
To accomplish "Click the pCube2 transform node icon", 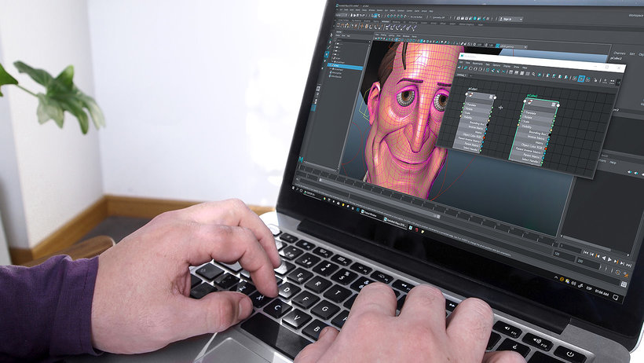I will pyautogui.click(x=530, y=102).
